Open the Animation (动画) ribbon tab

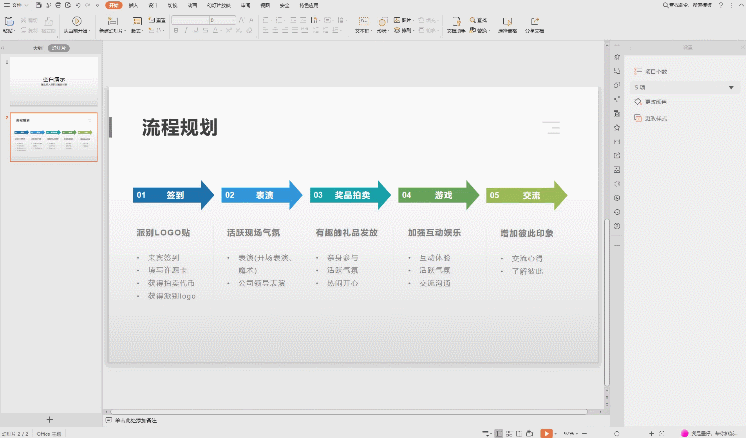(x=192, y=5)
